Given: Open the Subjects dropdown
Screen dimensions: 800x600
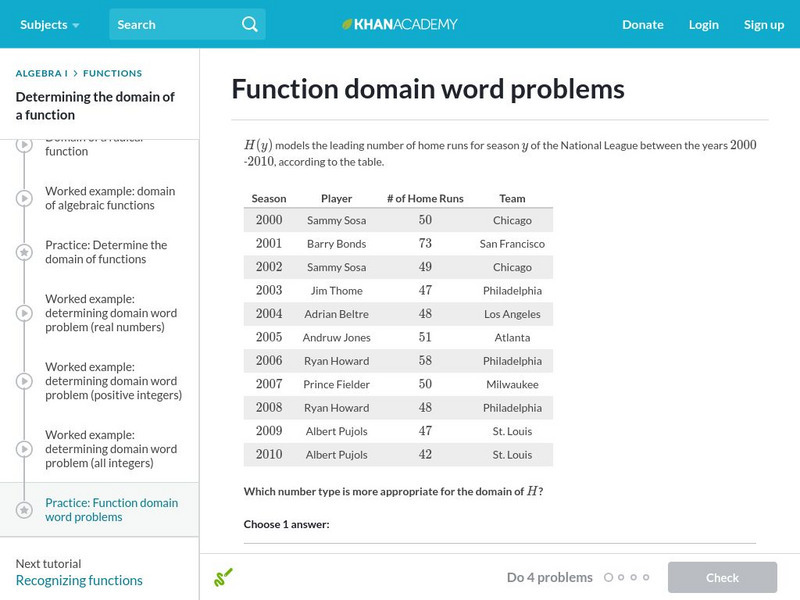Looking at the screenshot, I should pyautogui.click(x=44, y=23).
